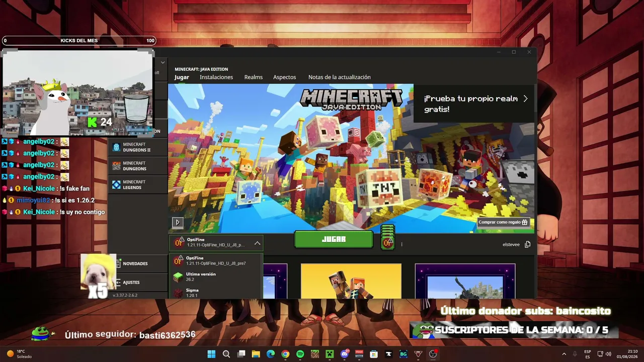Open the Voicemeeter taskbar icon

[x=359, y=354]
